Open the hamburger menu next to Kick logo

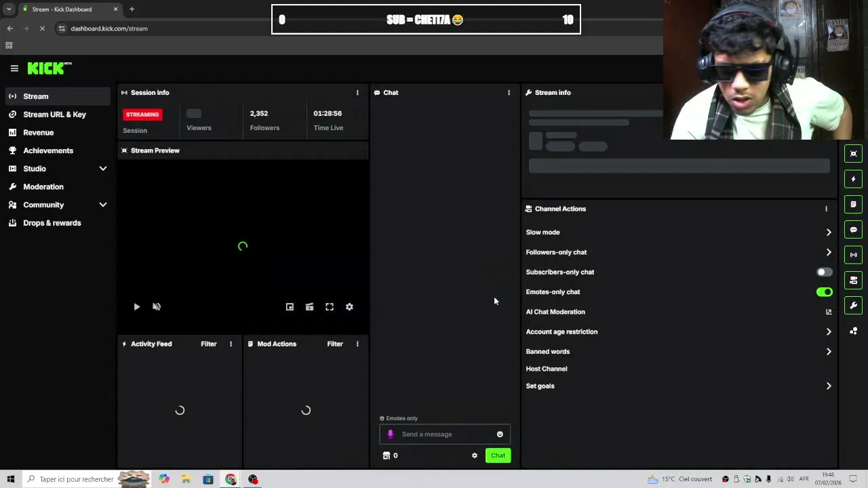14,68
